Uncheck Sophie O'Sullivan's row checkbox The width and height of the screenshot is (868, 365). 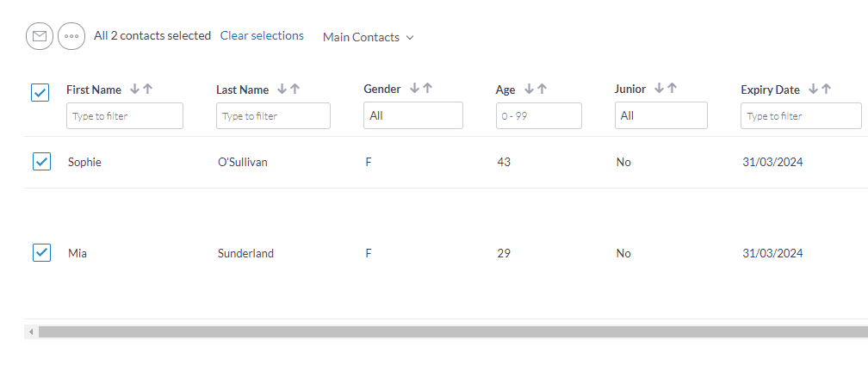(41, 162)
